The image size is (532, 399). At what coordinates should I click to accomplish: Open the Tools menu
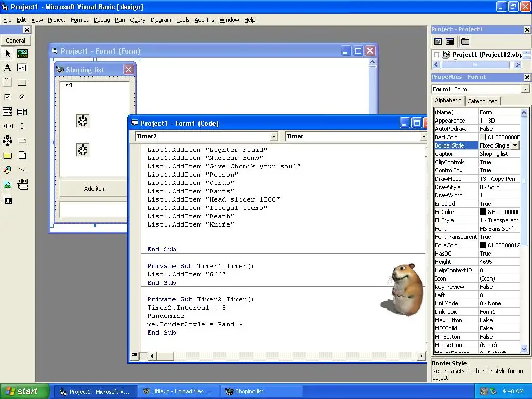pos(182,20)
